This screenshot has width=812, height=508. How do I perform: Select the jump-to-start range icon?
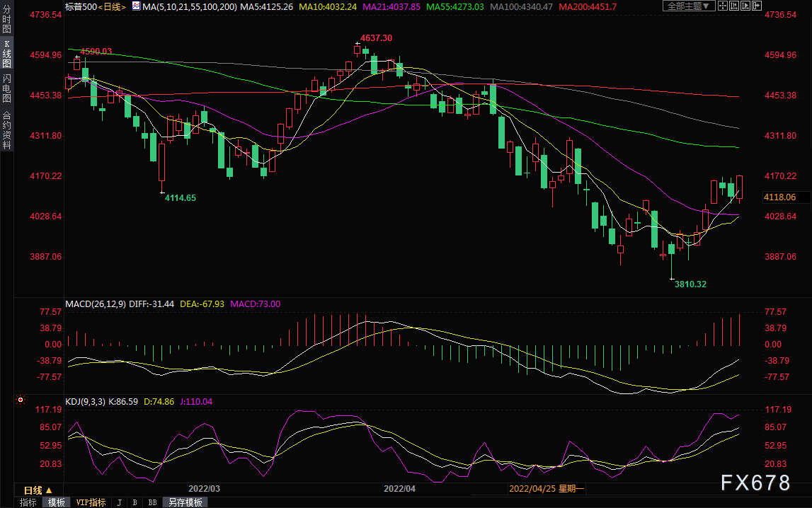tap(734, 6)
